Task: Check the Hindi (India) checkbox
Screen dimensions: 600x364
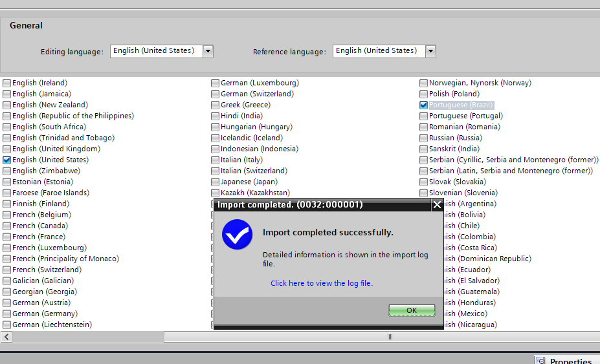Action: click(215, 116)
